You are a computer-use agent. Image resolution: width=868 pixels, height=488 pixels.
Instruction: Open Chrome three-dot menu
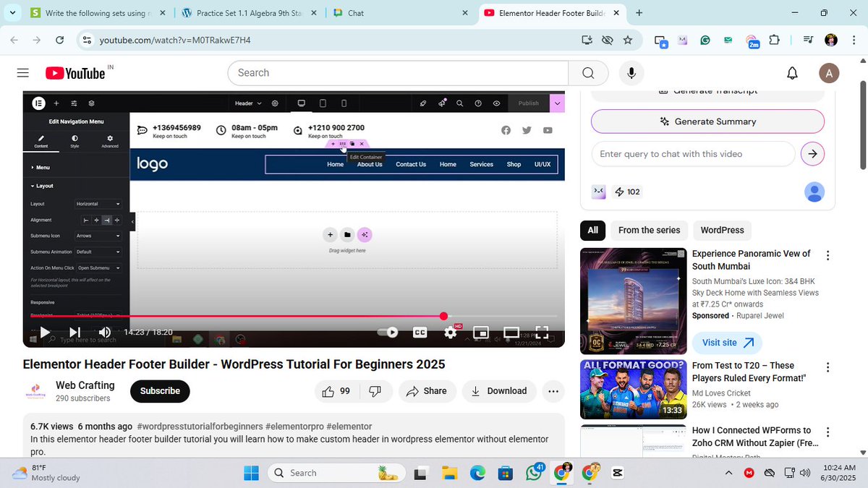(x=854, y=40)
